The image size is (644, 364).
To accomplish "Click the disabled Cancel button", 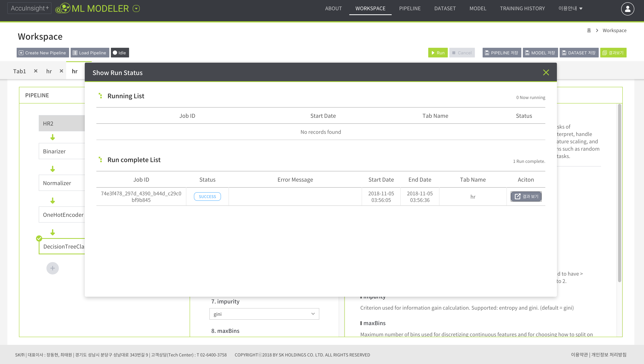I will click(x=462, y=53).
